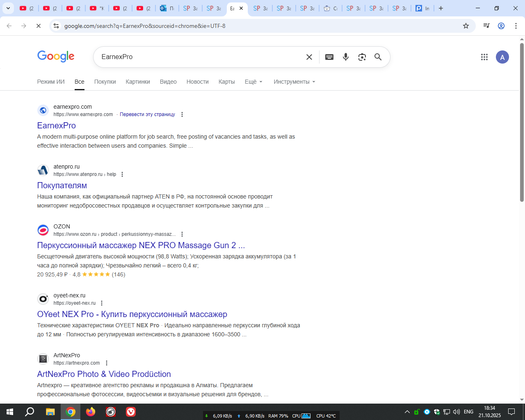Click the https://www.atenpro.ru › help URL text
525x420 pixels.
pos(85,174)
